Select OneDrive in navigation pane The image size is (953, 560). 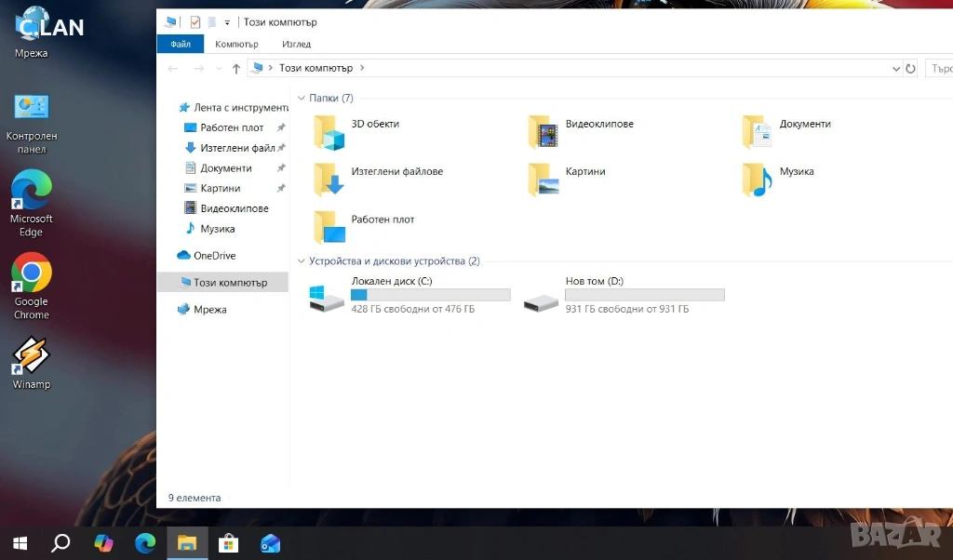[x=214, y=256]
